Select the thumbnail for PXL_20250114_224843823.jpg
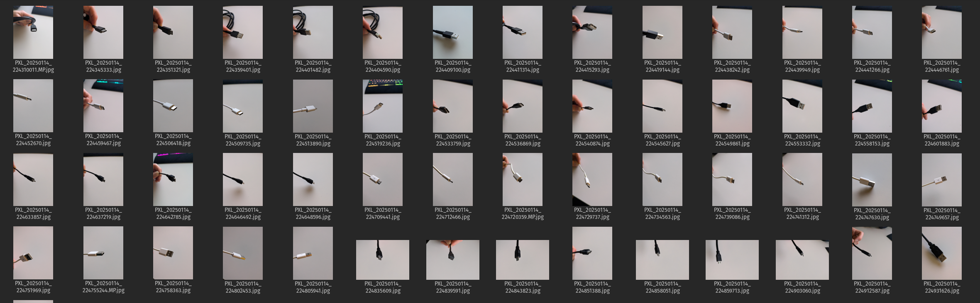 click(x=523, y=260)
